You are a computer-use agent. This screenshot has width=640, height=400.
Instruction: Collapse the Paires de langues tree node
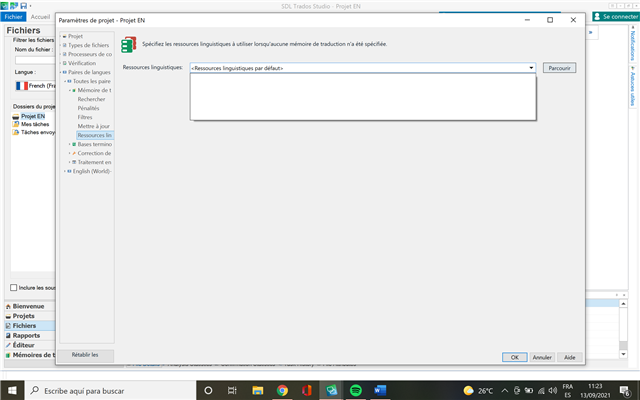[63, 72]
